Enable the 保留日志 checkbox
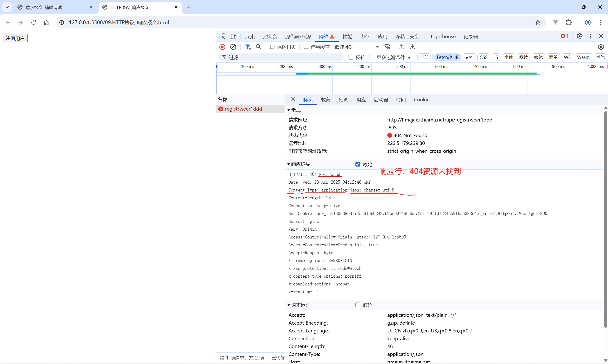608x364 pixels. [x=272, y=47]
